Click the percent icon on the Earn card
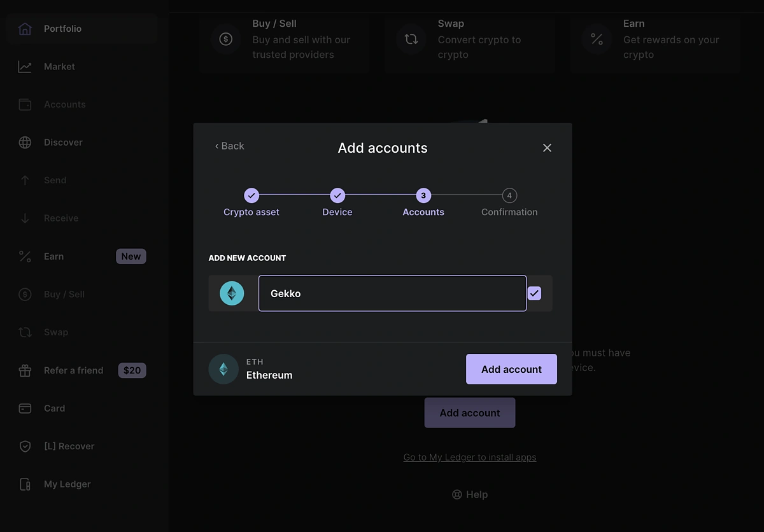This screenshot has width=764, height=532. pyautogui.click(x=597, y=39)
